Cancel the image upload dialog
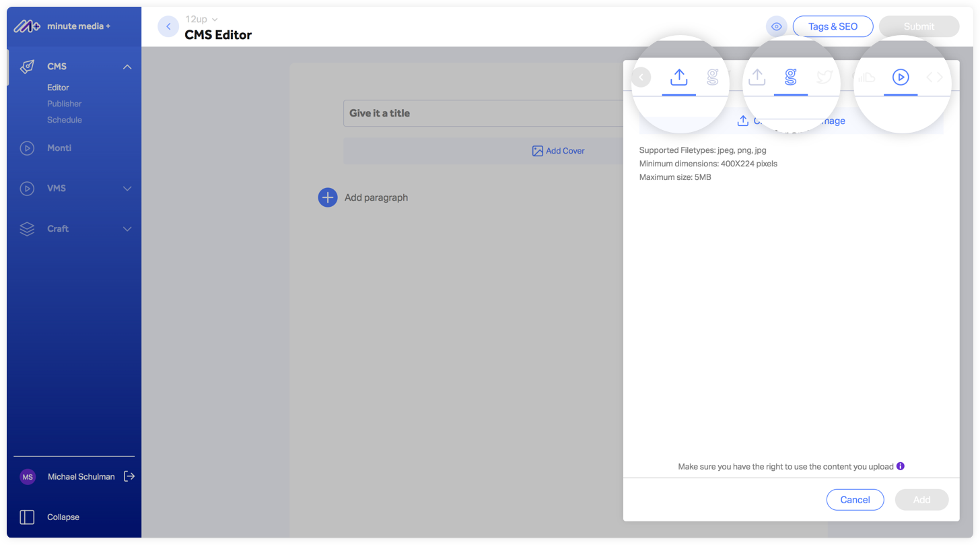The image size is (980, 545). [x=855, y=500]
